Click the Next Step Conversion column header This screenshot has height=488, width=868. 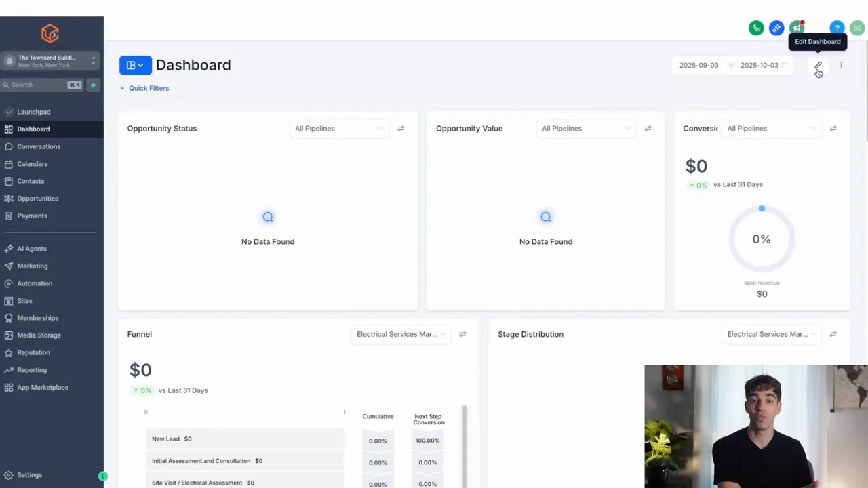[429, 420]
